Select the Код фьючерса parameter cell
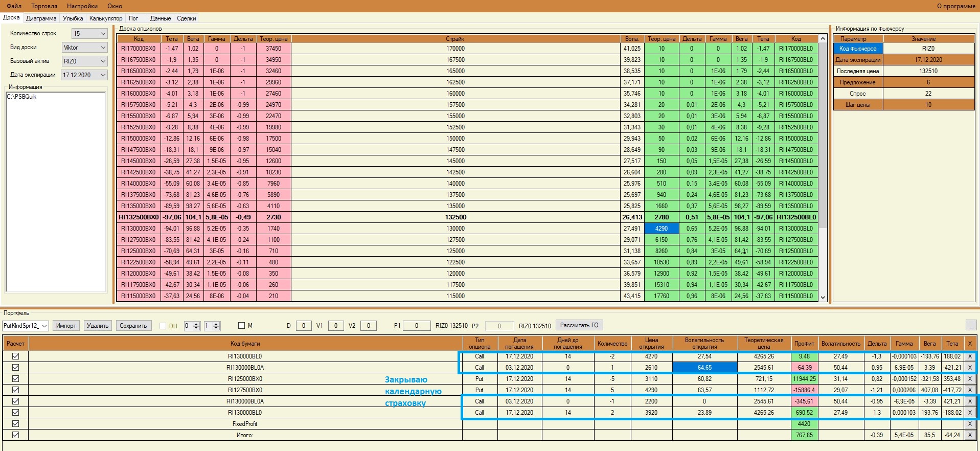Viewport: 980px width, 451px height. (x=858, y=49)
